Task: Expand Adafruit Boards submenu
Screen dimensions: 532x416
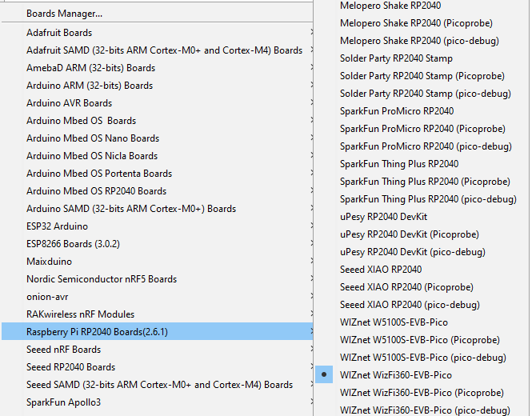Action: click(x=157, y=33)
